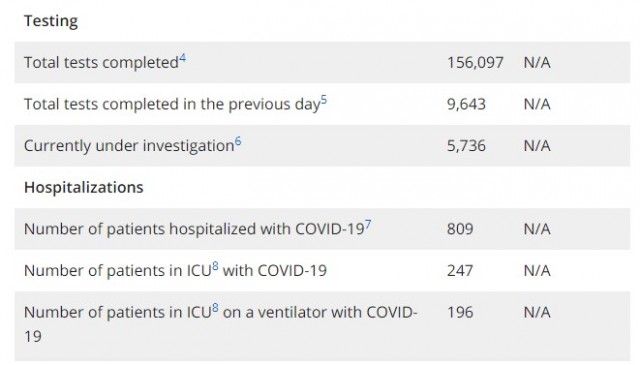Click the 156,097 total tests value

coord(475,63)
